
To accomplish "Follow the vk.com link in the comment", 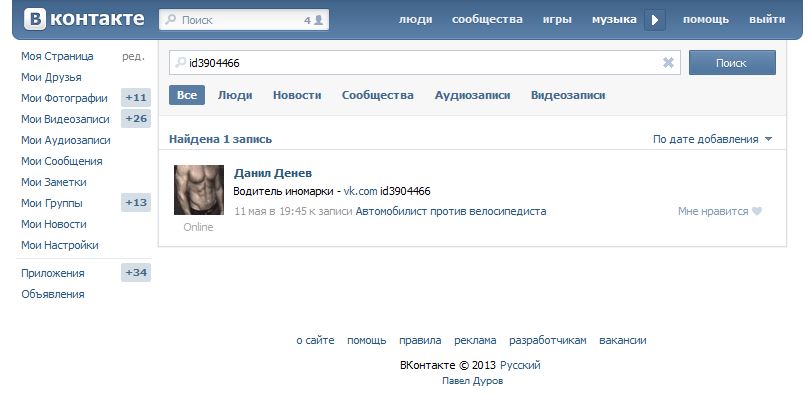I will pos(361,191).
